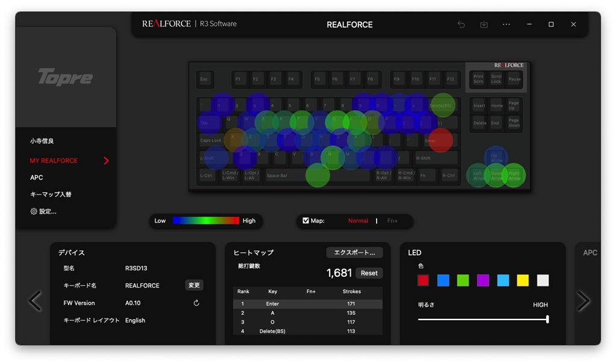The height and width of the screenshot is (364, 616).
Task: Click the Key column header
Action: [273, 291]
